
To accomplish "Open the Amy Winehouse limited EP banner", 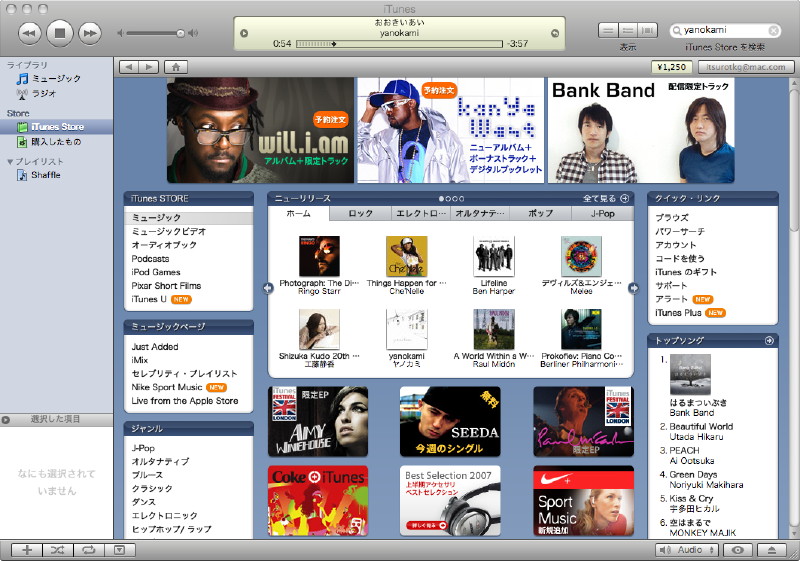I will click(x=318, y=421).
